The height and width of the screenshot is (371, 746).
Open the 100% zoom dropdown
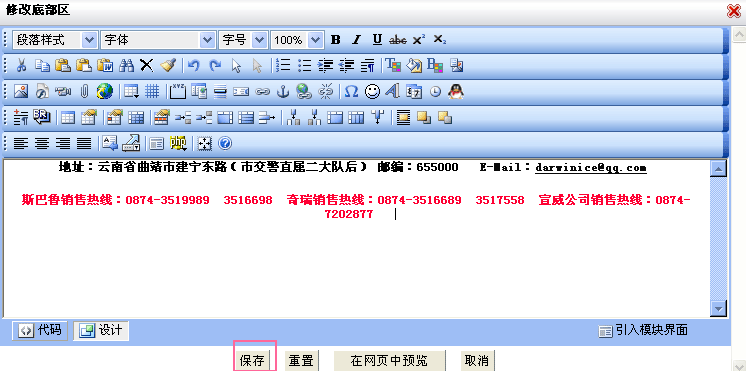point(297,40)
